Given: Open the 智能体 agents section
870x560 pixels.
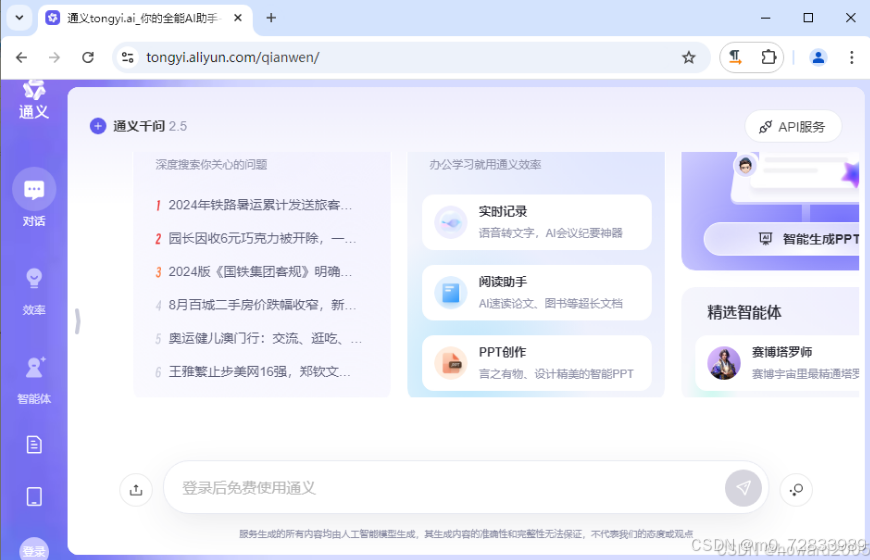Looking at the screenshot, I should (x=34, y=380).
